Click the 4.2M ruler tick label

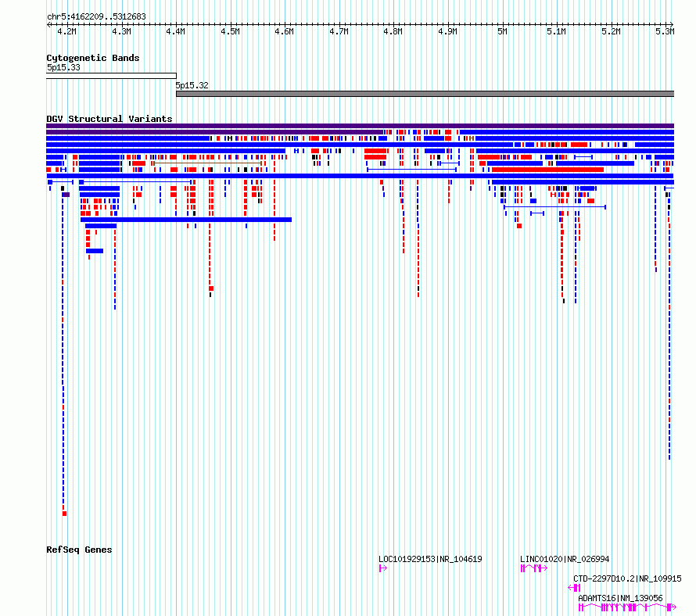pyautogui.click(x=67, y=31)
